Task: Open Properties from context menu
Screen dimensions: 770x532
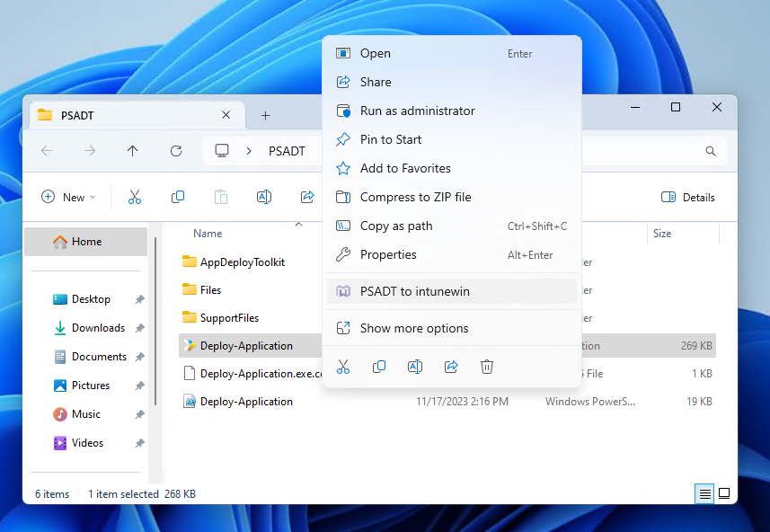Action: [452, 254]
